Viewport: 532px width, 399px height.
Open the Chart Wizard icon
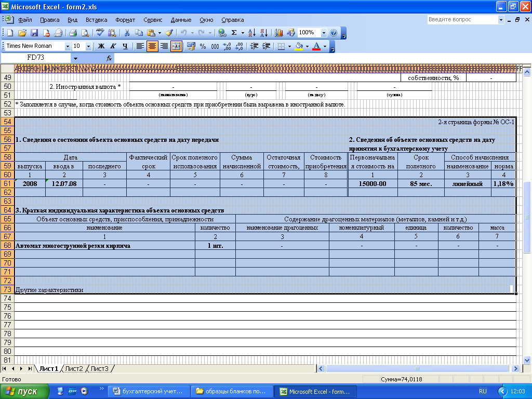[x=279, y=33]
